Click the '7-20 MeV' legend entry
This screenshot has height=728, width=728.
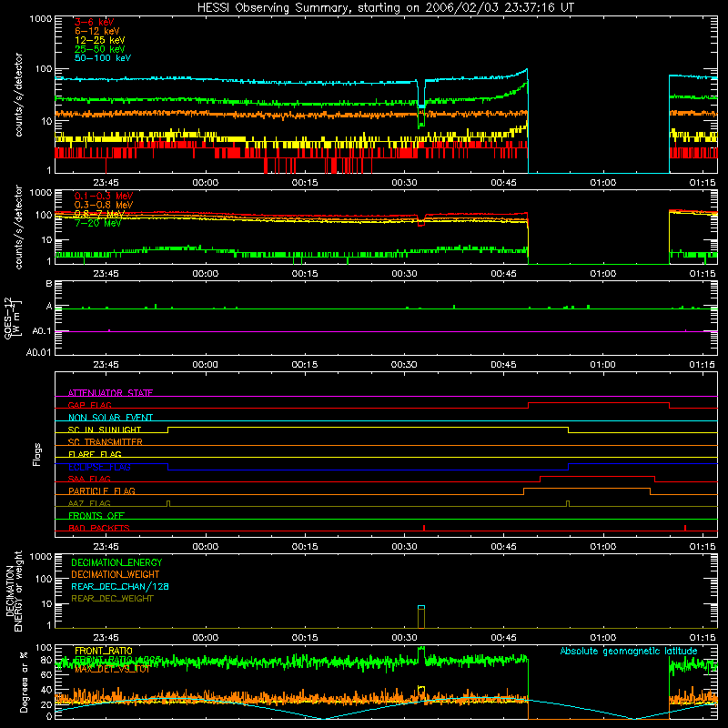coord(98,223)
